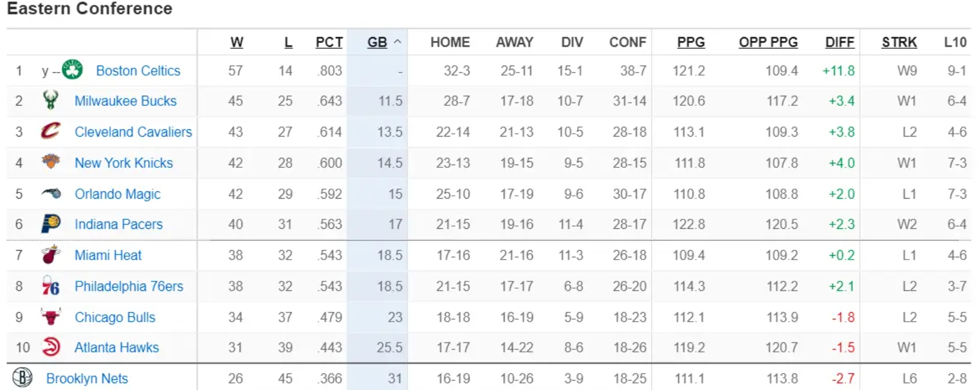Click the Cleveland Cavaliers logo icon

point(50,131)
